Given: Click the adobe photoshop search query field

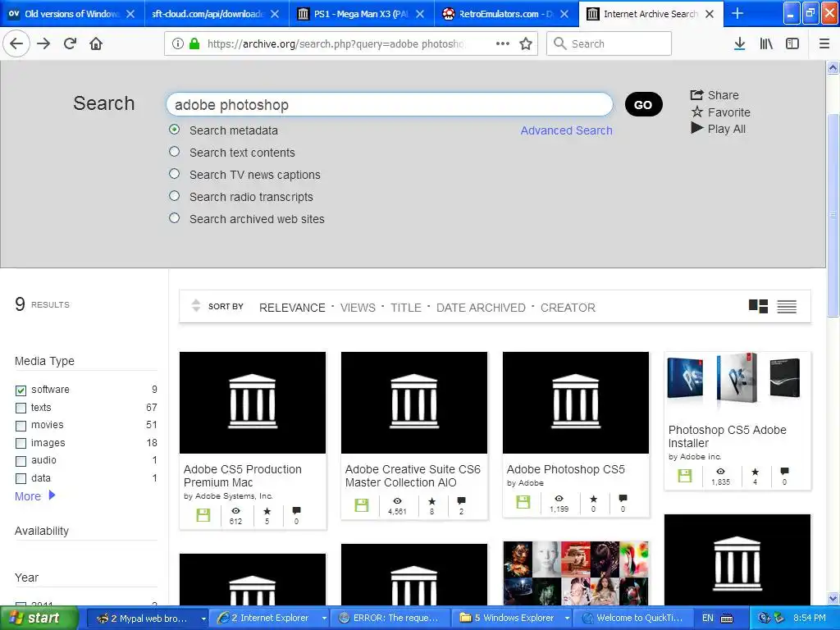Looking at the screenshot, I should (390, 104).
